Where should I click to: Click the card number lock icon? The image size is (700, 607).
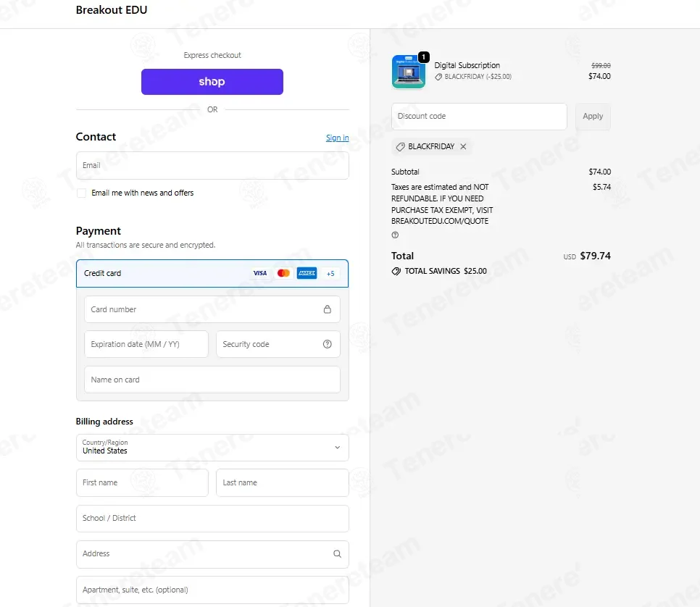[327, 309]
